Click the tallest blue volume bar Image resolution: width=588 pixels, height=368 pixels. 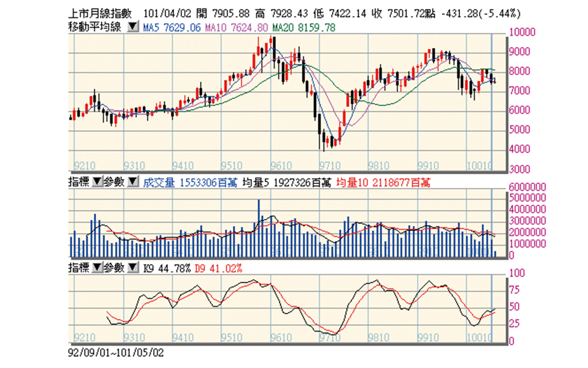(x=258, y=228)
